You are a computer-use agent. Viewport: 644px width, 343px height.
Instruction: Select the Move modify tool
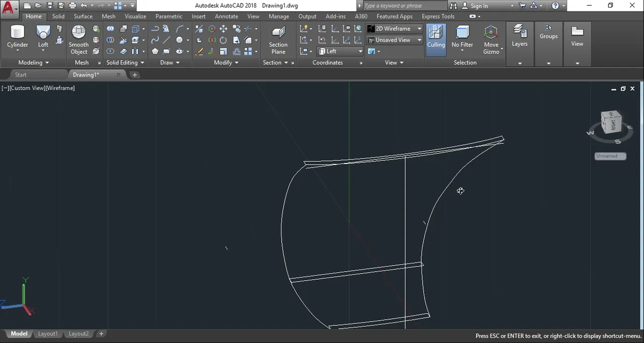pos(223,29)
